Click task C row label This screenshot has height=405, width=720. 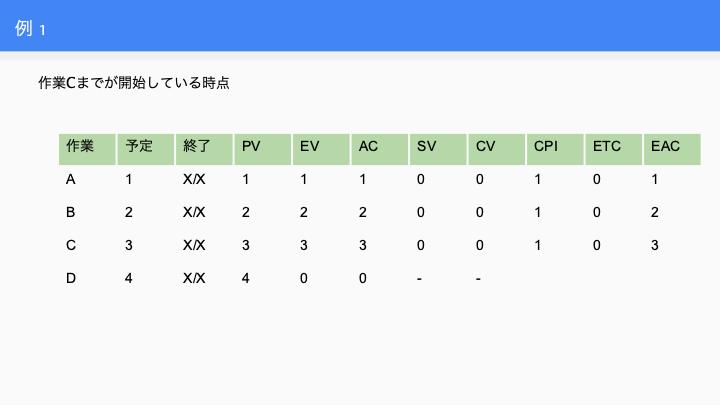(x=71, y=245)
